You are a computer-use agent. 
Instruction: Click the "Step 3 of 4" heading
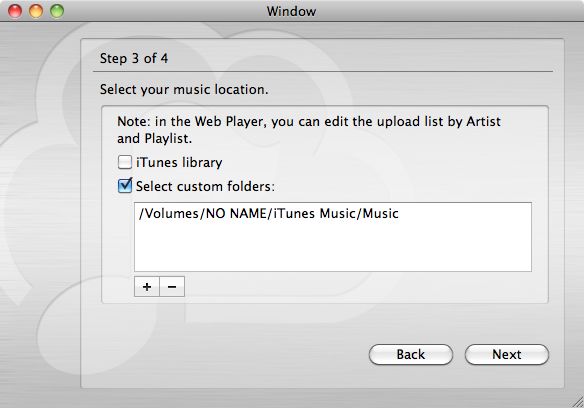[134, 58]
